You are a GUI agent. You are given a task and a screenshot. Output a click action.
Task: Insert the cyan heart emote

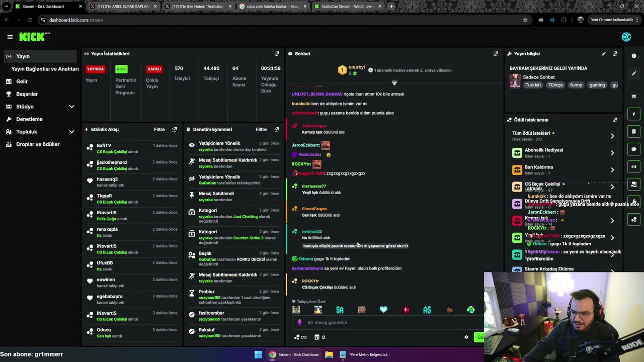coord(383,310)
